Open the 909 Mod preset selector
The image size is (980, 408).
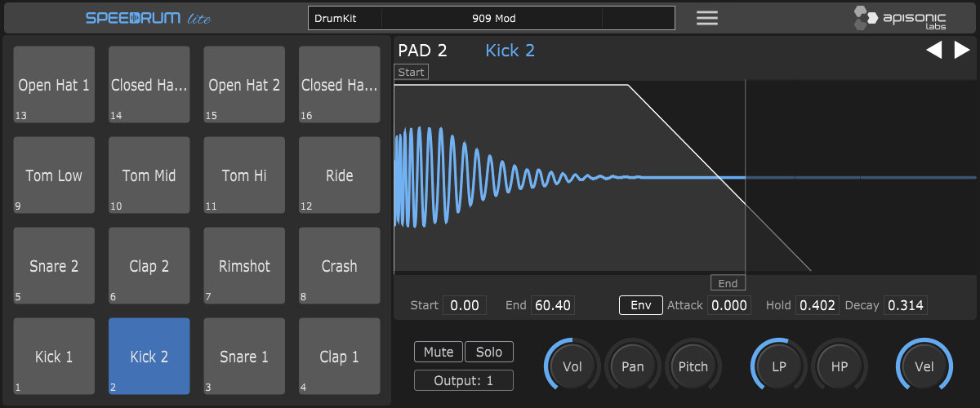coord(493,18)
